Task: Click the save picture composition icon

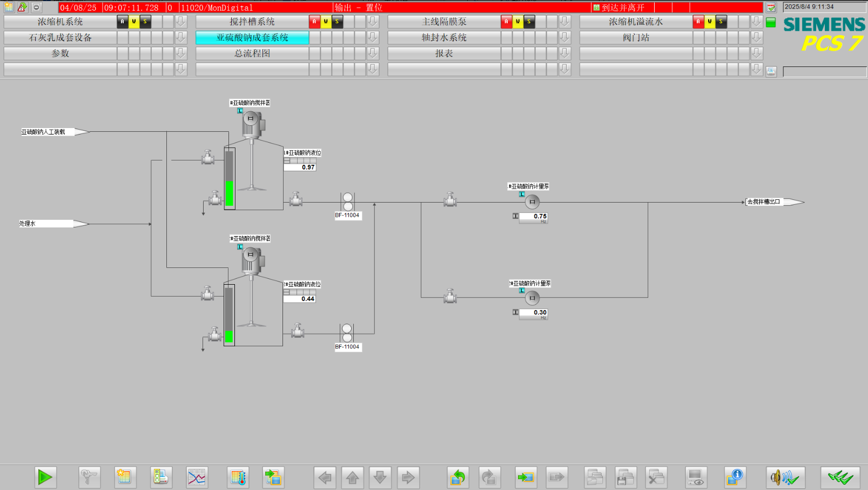Action: pos(625,477)
